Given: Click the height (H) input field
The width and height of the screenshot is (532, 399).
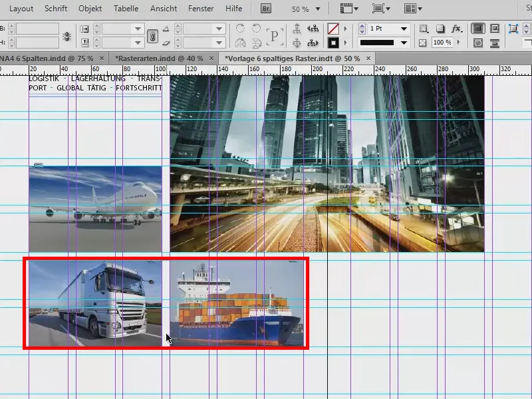Looking at the screenshot, I should point(37,43).
